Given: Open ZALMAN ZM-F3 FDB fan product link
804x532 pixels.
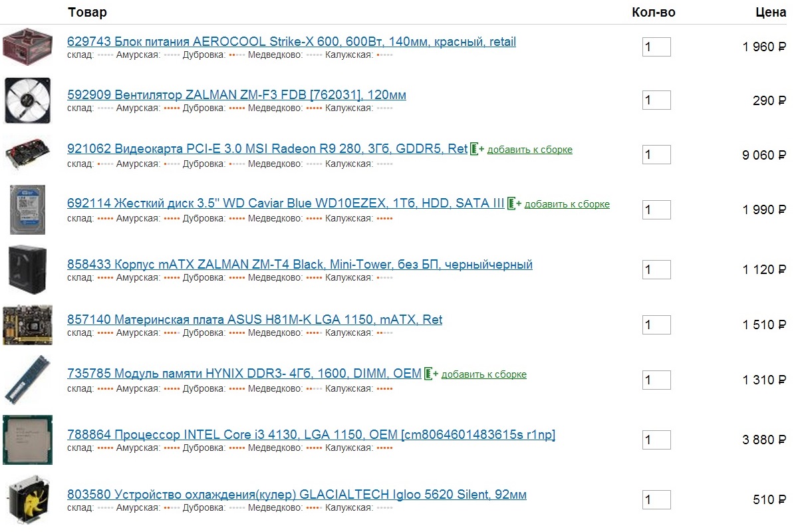Looking at the screenshot, I should (237, 95).
